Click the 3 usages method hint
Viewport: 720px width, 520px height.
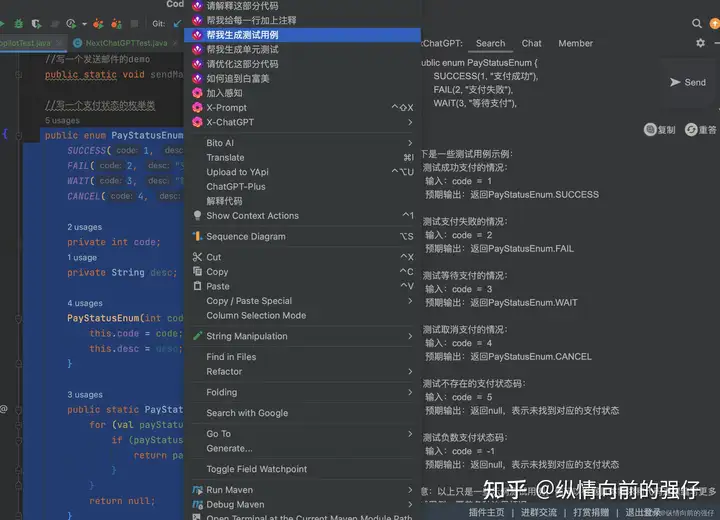[x=85, y=395]
